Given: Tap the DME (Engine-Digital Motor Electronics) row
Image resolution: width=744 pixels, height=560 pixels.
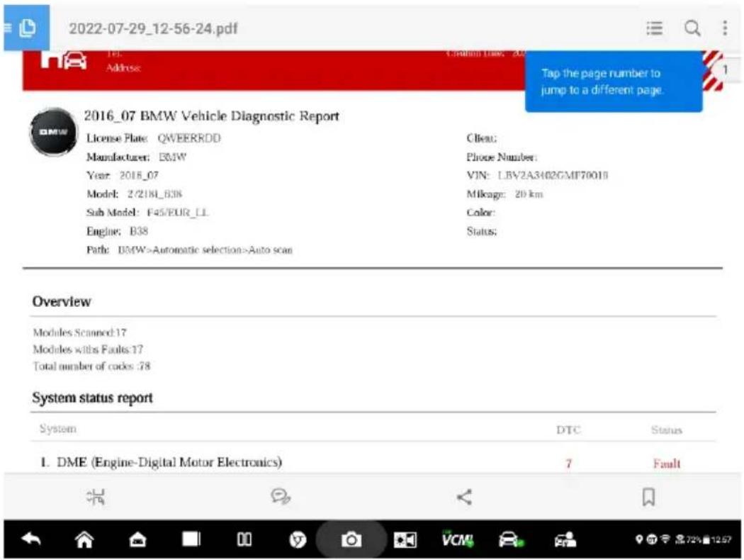Looking at the screenshot, I should (x=373, y=462).
